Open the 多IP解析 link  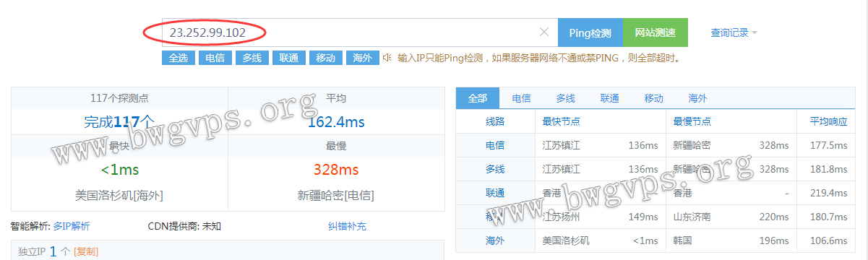pos(72,226)
